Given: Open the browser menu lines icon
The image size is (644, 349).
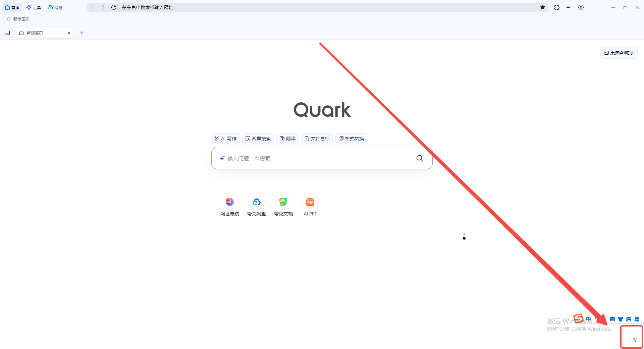Looking at the screenshot, I should pos(569,7).
